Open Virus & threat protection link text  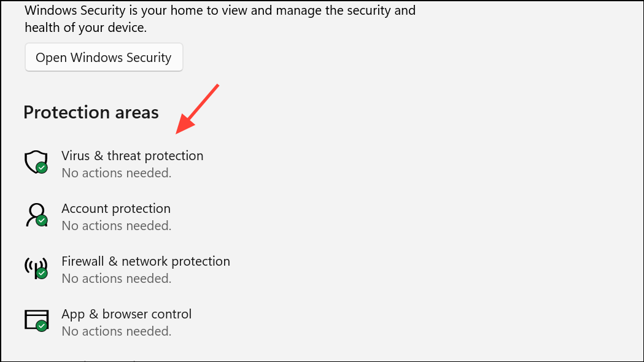point(132,156)
